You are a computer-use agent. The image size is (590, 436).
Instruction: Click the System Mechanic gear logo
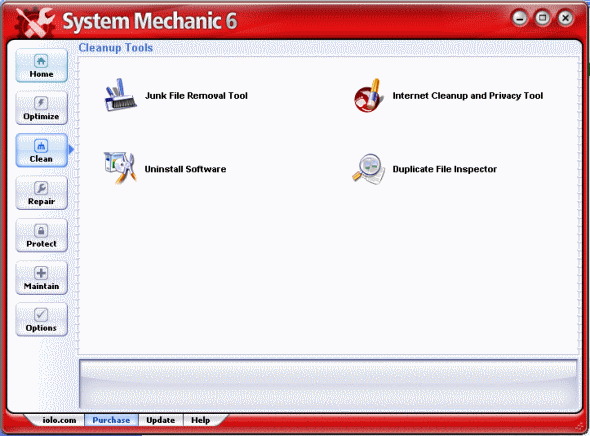click(x=35, y=23)
